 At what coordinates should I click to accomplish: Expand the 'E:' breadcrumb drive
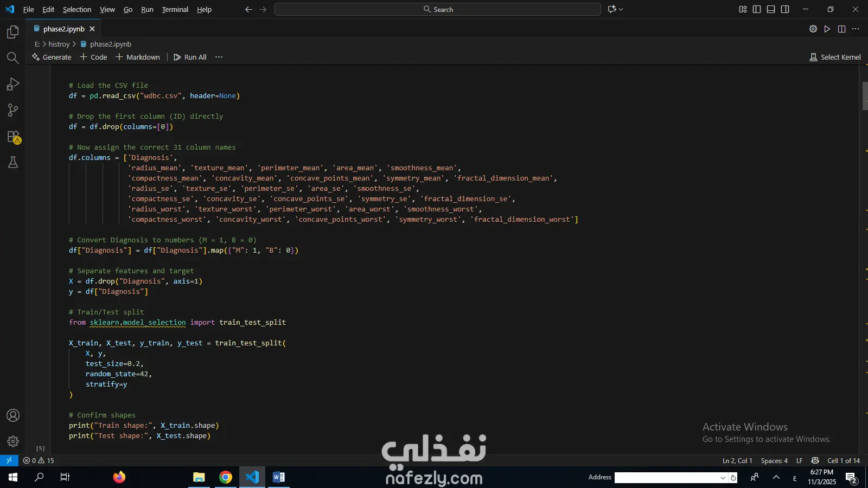click(x=37, y=44)
